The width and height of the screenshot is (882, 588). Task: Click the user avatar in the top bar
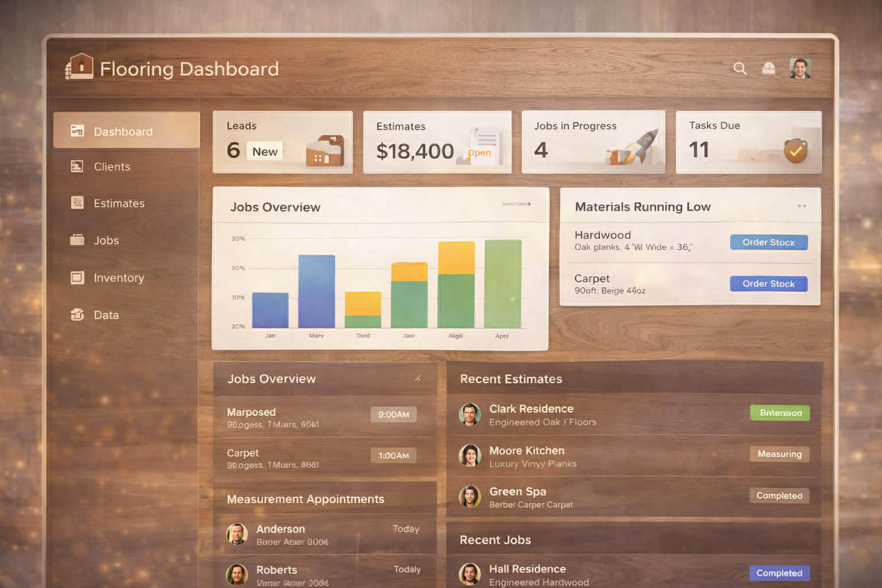point(800,68)
